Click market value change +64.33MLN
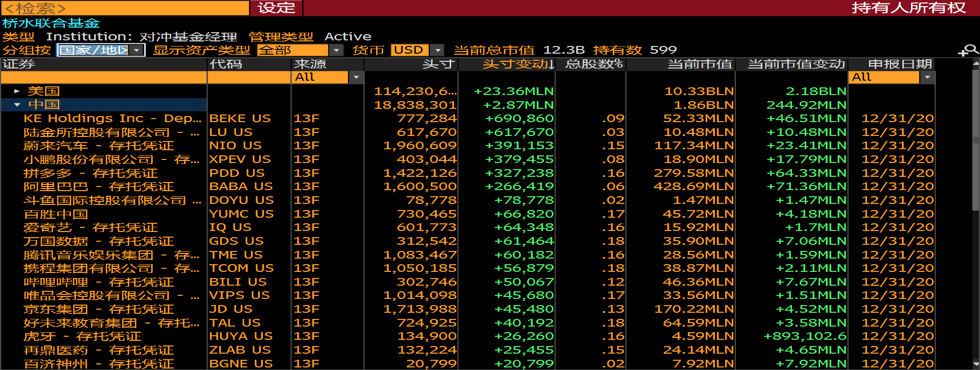The image size is (980, 370). point(806,173)
